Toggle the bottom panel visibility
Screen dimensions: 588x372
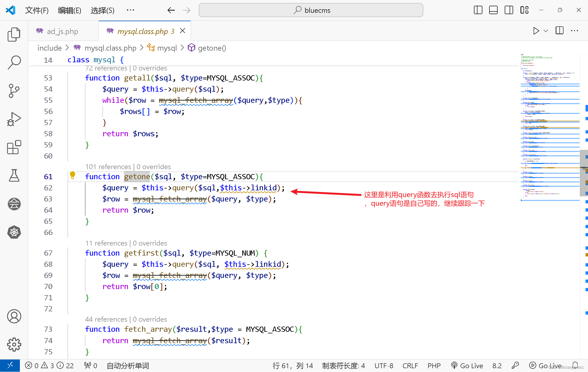(x=493, y=10)
